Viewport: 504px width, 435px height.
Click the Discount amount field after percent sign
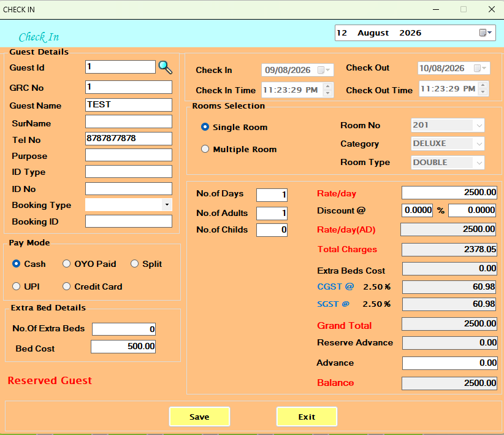(472, 210)
